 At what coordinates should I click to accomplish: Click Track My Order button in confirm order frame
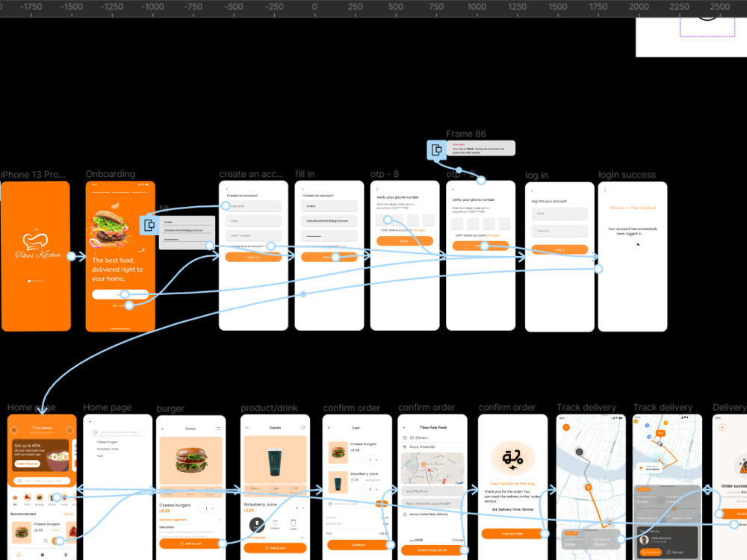tap(512, 533)
